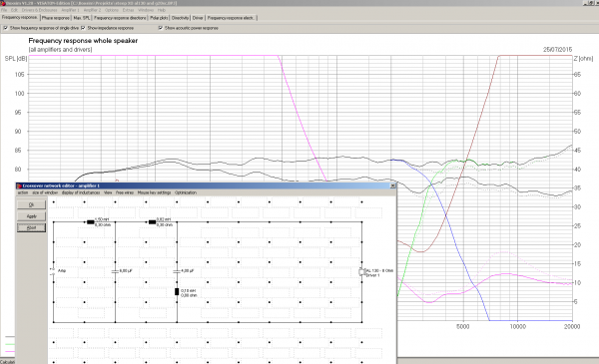Select the 1,50 mH inductor component

(91, 222)
